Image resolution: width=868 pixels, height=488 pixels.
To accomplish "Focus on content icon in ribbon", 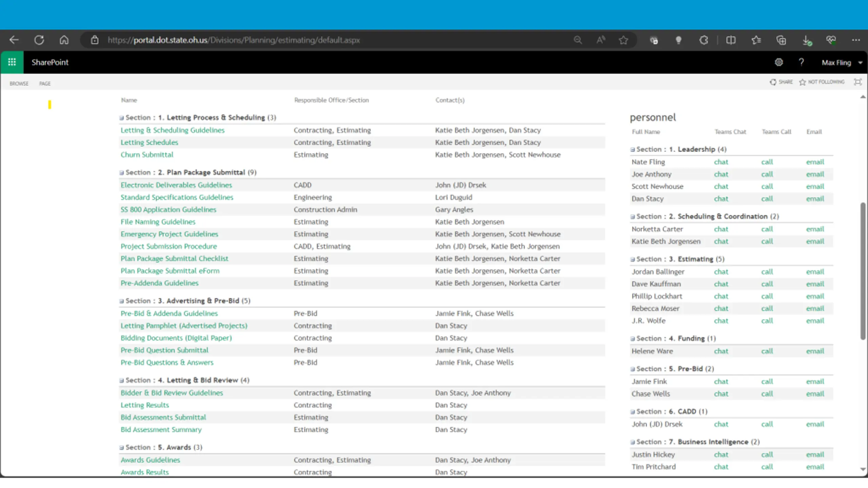I will pos(858,82).
